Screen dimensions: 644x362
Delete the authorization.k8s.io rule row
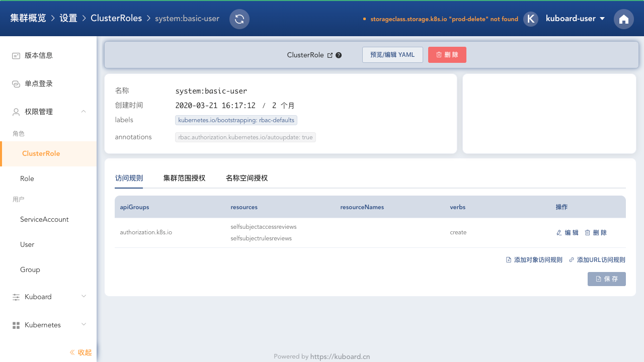(596, 233)
